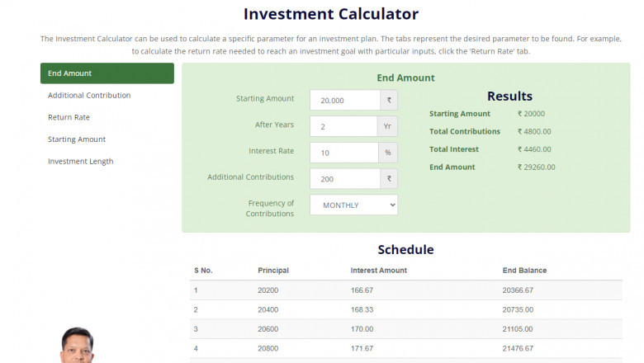The image size is (644, 363).
Task: Open the Return Rate tab
Action: click(x=69, y=117)
